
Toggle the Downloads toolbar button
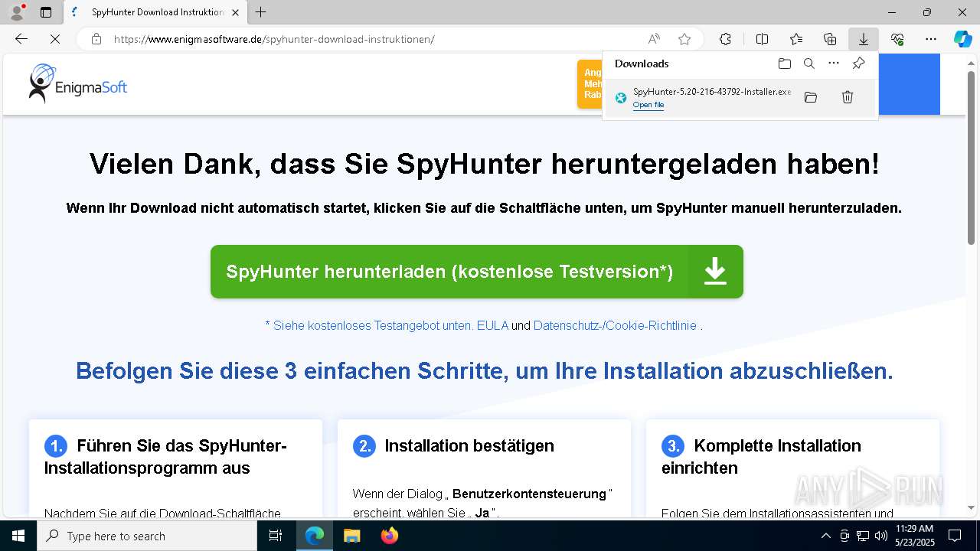(x=864, y=39)
